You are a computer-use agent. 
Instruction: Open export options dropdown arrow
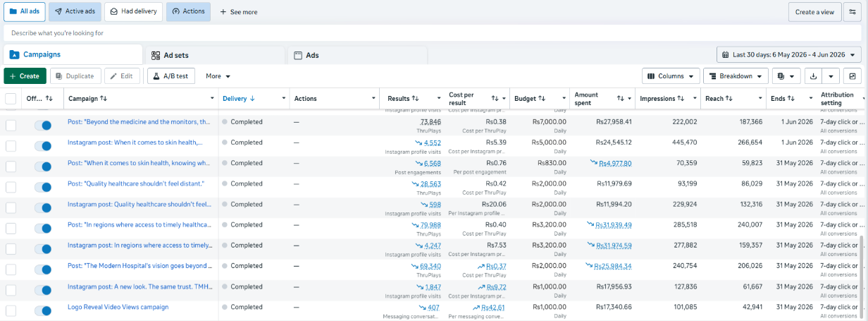point(831,76)
